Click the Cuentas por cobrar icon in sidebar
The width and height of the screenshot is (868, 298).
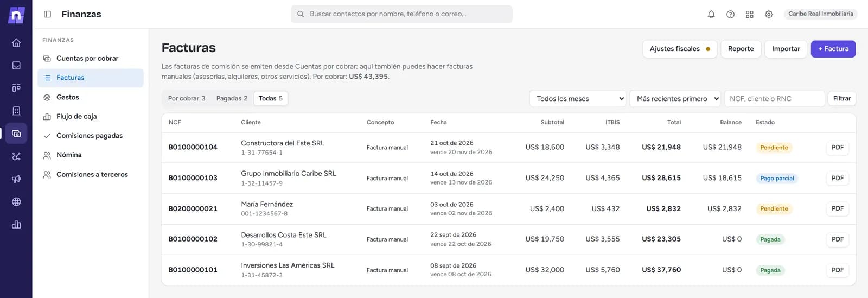point(47,59)
